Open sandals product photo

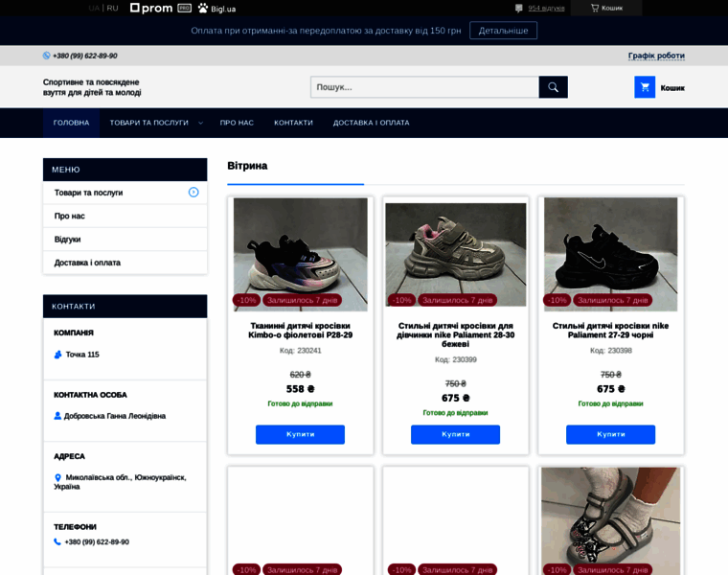610,521
